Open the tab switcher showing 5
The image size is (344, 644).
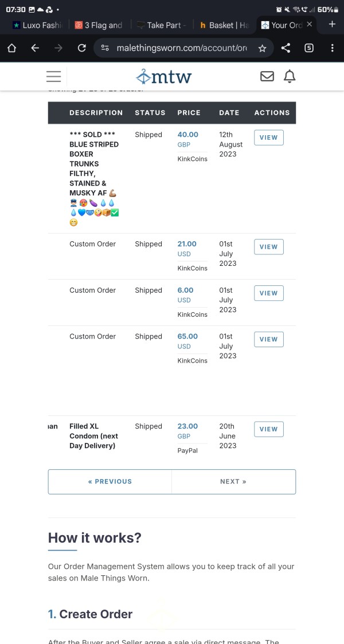(309, 48)
